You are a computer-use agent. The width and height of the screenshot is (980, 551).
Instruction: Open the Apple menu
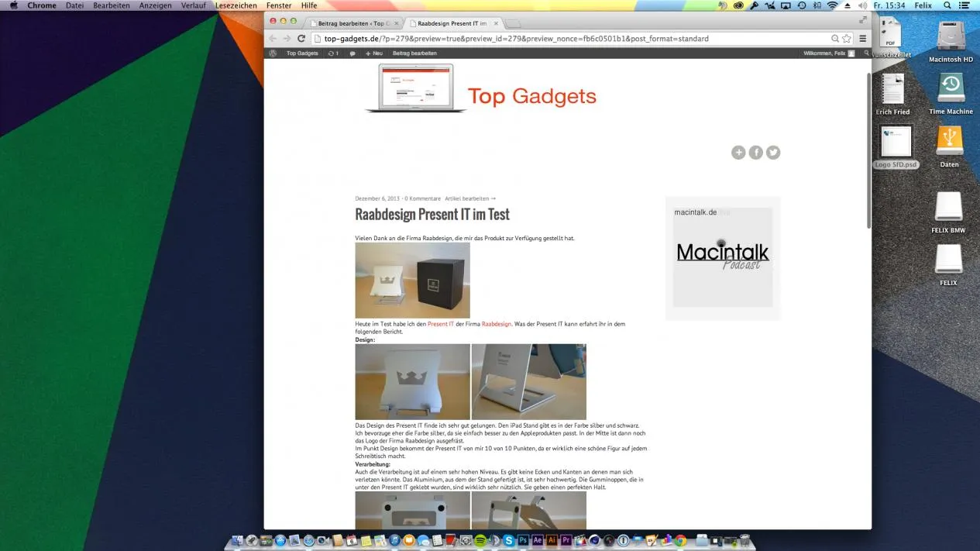coord(13,5)
